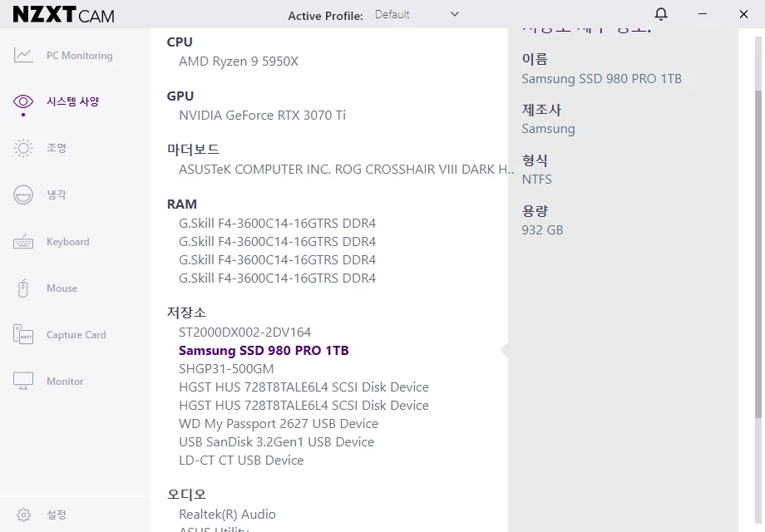Click Samsung SSD 980 PRO 1TB name in details panel

(x=601, y=79)
